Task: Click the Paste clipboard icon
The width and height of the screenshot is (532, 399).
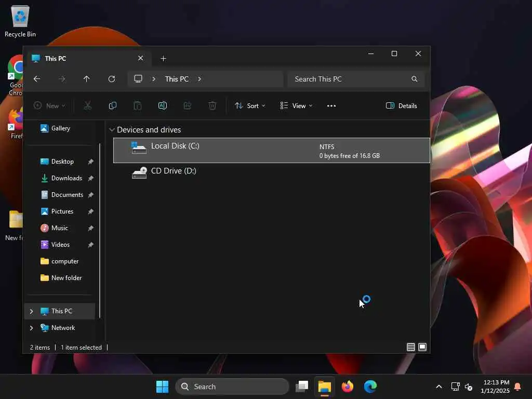Action: (x=137, y=105)
